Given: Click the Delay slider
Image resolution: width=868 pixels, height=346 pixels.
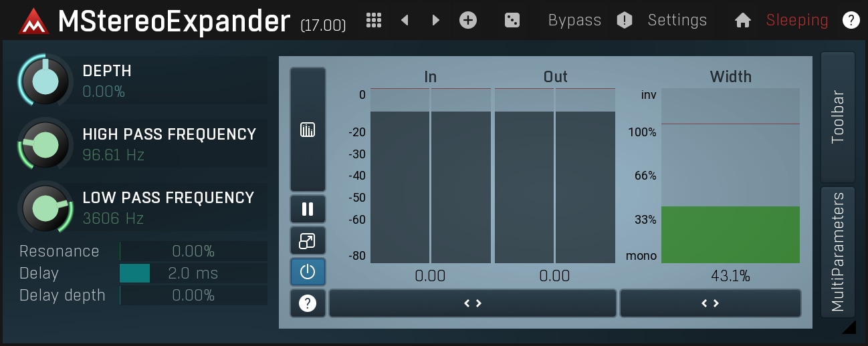Looking at the screenshot, I should (193, 273).
